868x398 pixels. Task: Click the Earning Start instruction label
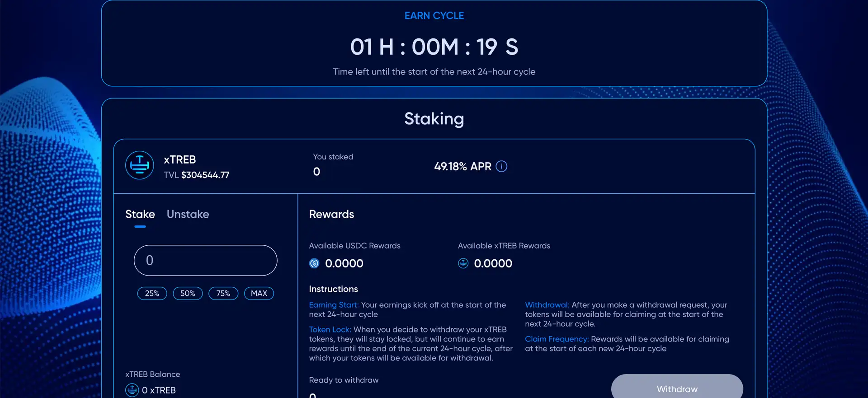click(x=334, y=305)
